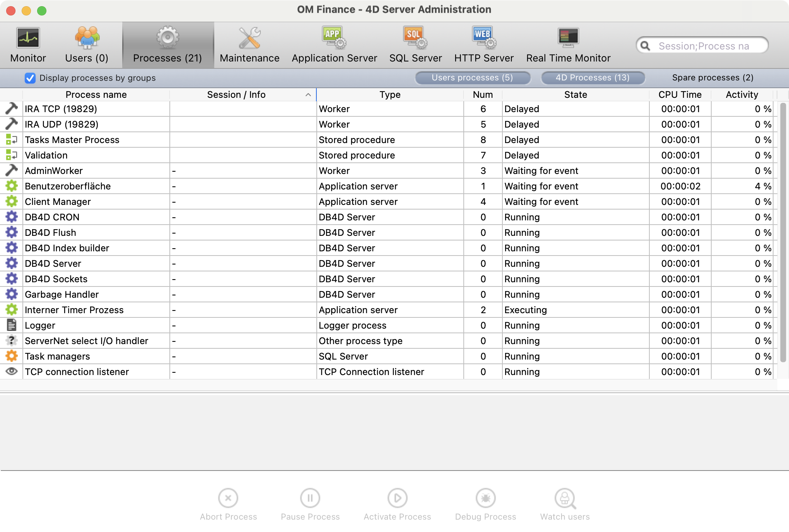Click the Abort Process icon
Screen dimensions: 789x532
tap(228, 498)
